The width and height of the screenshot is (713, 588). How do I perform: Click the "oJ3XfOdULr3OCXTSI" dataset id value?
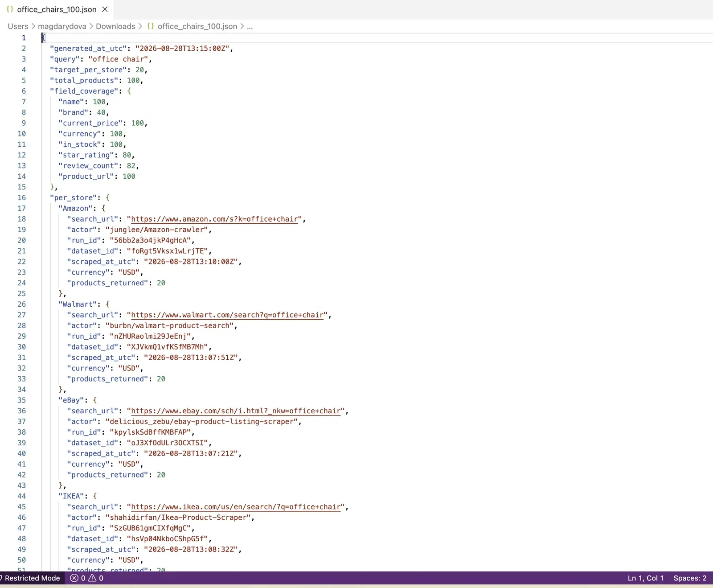pyautogui.click(x=167, y=443)
